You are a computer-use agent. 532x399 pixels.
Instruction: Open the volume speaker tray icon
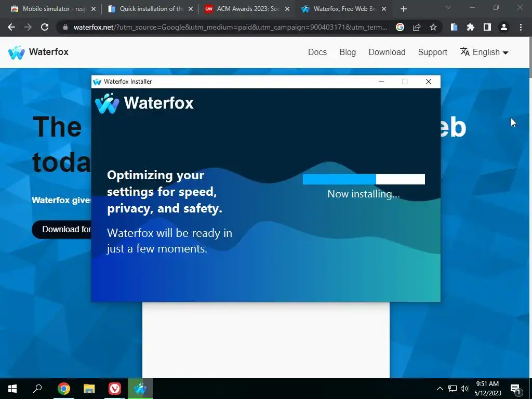[x=464, y=389]
